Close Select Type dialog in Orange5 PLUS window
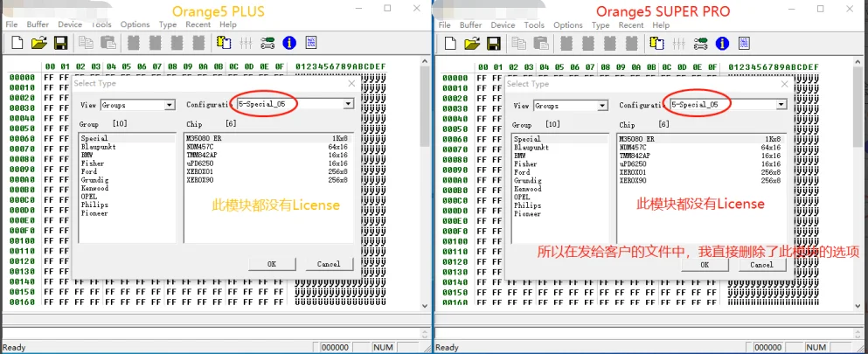Screen dimensions: 868x354 coord(351,84)
